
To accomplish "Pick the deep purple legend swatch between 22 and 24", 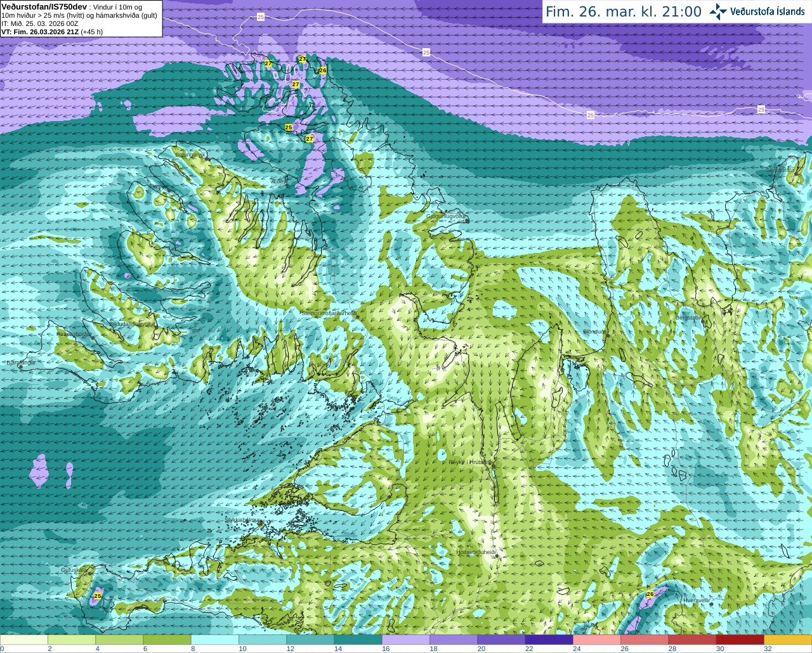I will [x=549, y=640].
